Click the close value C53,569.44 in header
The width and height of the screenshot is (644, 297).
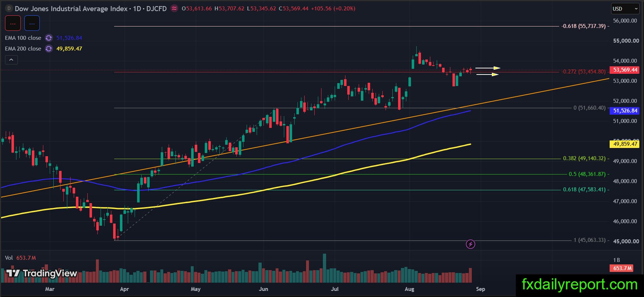[x=294, y=9]
